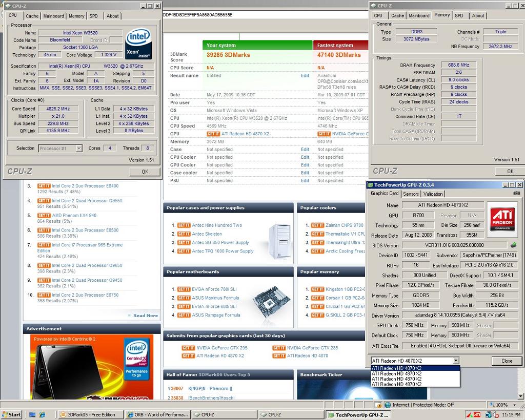Click GET IT badge beside Kingston 1GB memory

pos(317,289)
